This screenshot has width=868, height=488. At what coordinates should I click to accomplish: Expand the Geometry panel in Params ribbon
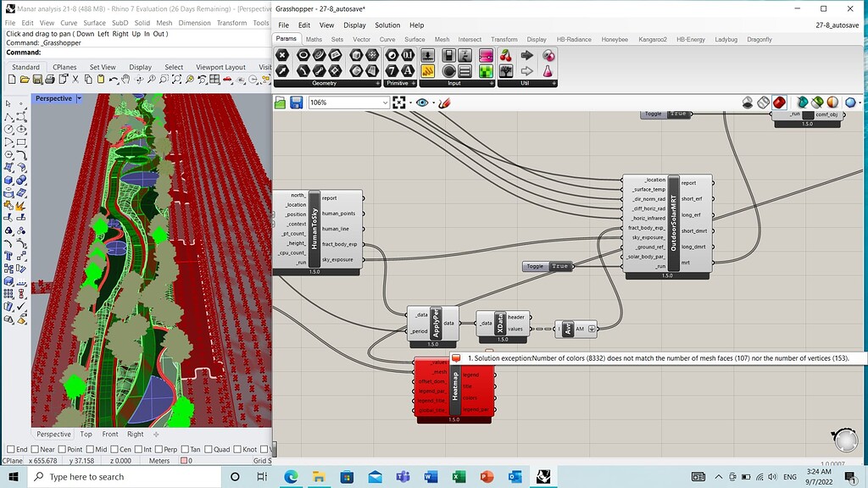click(378, 83)
